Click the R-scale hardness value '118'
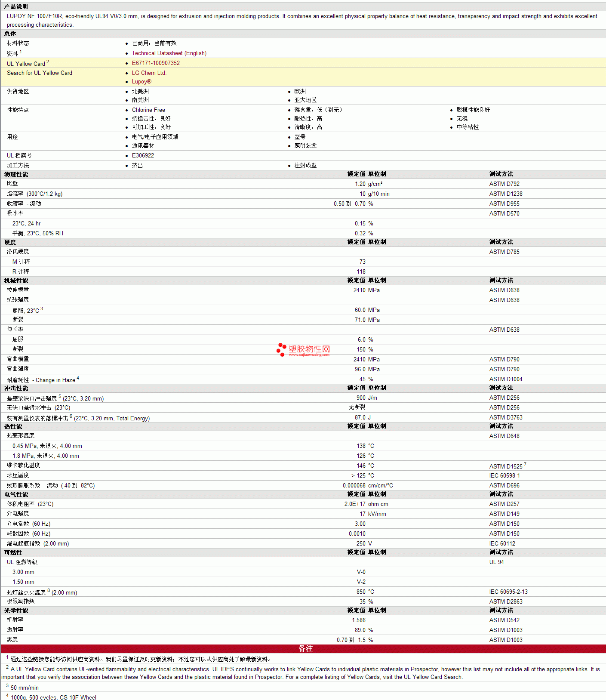 point(361,272)
